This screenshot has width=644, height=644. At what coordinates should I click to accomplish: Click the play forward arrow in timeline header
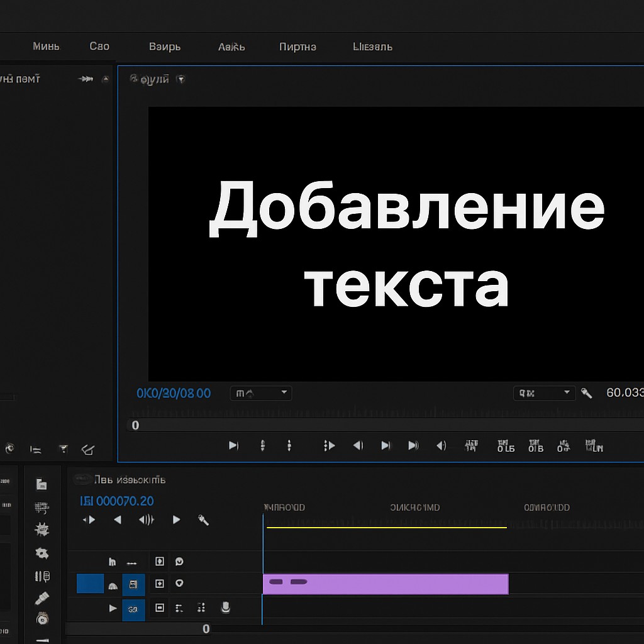(177, 520)
